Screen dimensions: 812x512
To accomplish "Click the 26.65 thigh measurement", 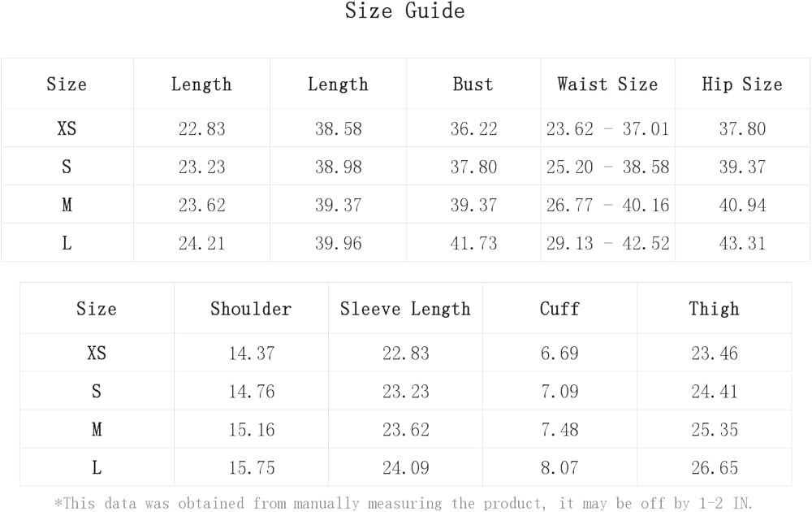I will point(715,468).
